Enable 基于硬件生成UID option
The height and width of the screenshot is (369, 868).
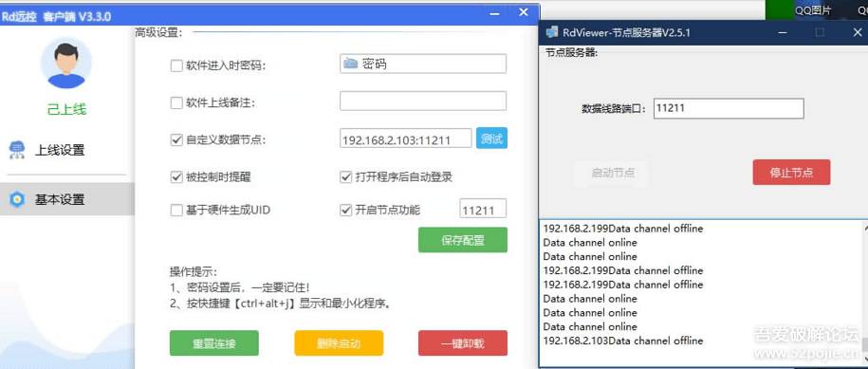pyautogui.click(x=176, y=211)
